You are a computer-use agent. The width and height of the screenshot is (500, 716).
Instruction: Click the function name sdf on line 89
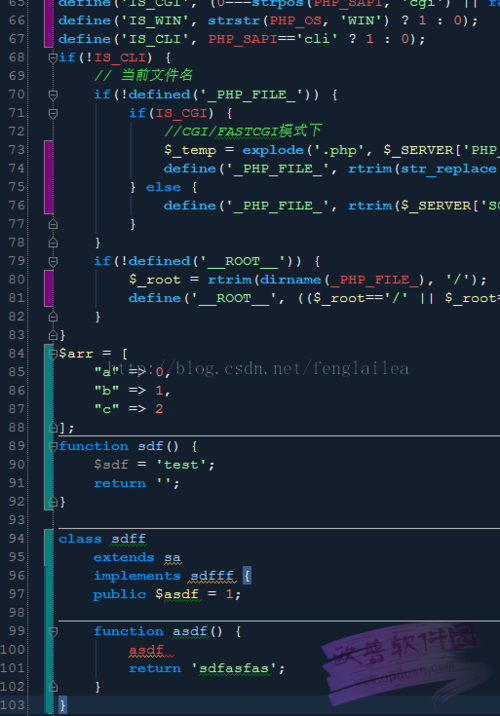[x=151, y=446]
